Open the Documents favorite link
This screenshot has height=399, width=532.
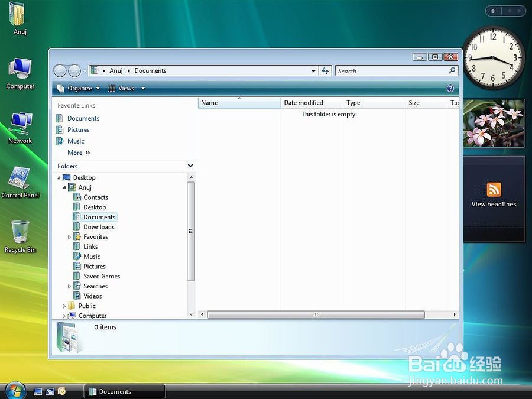(83, 118)
